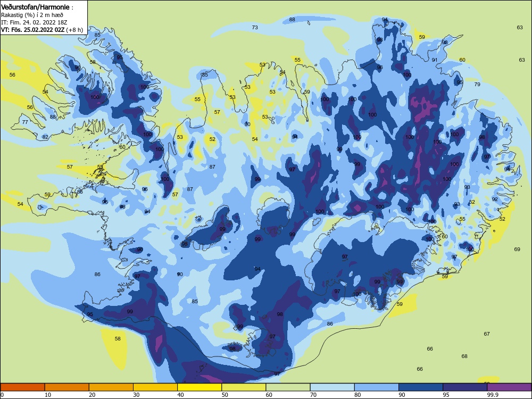Screen dimensions: 532x399
Task: Click the legend tick label '99.9'
Action: coord(492,395)
